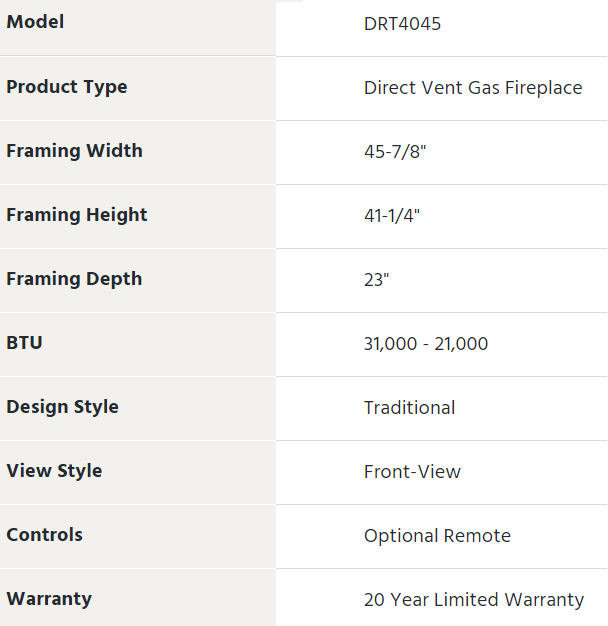Click the Product Type label

coord(67,87)
